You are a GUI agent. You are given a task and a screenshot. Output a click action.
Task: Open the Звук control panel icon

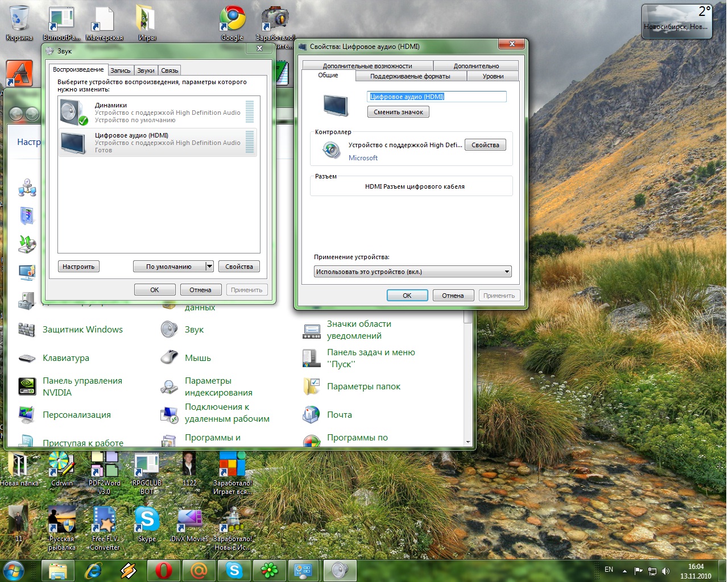pos(169,330)
